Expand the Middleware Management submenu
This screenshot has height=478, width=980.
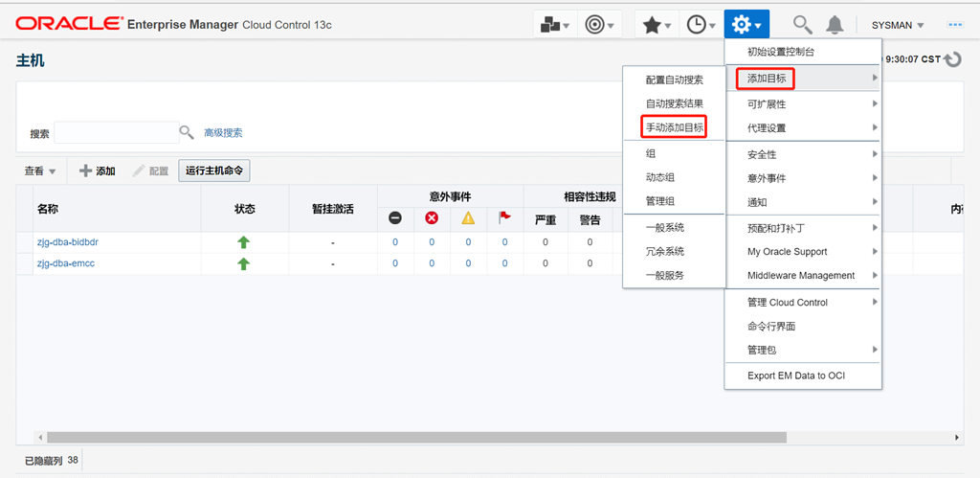[x=803, y=275]
